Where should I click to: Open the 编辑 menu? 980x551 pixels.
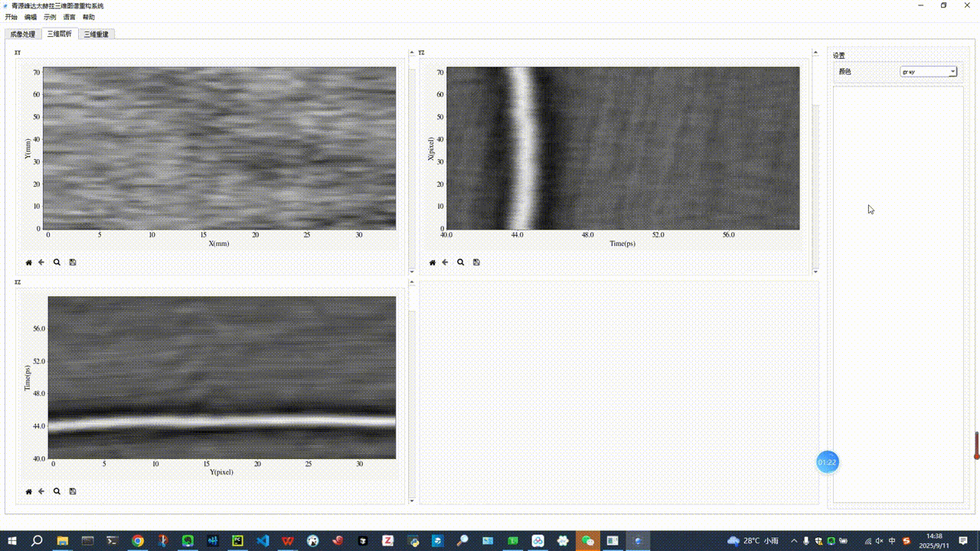(31, 17)
